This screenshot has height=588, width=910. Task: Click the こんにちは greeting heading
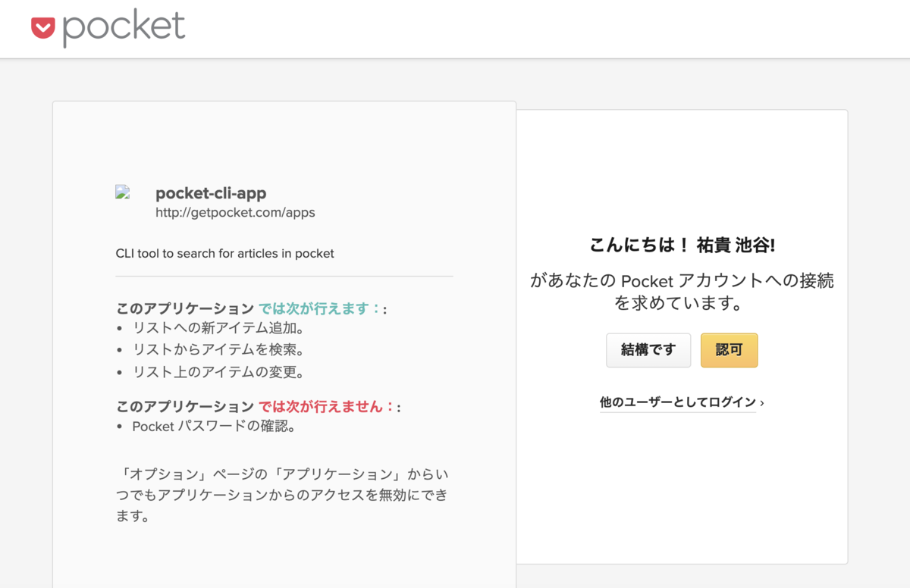coord(682,246)
